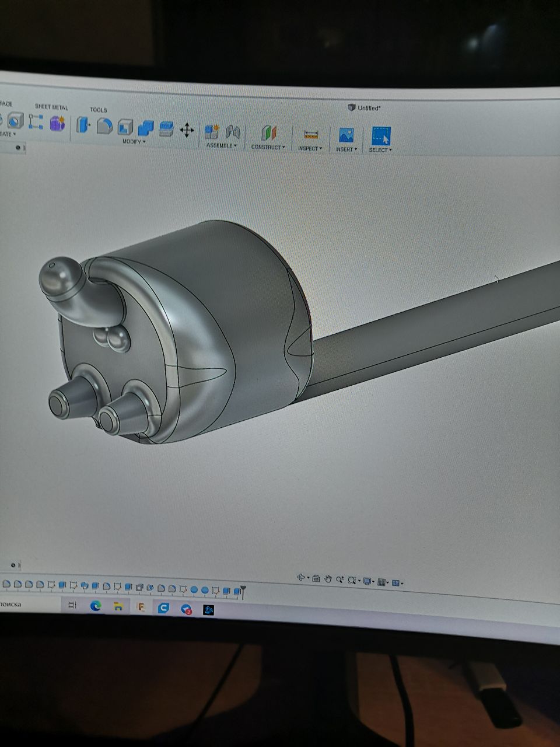Expand the Orbit type dropdown arrow
560x747 pixels.
pyautogui.click(x=308, y=578)
